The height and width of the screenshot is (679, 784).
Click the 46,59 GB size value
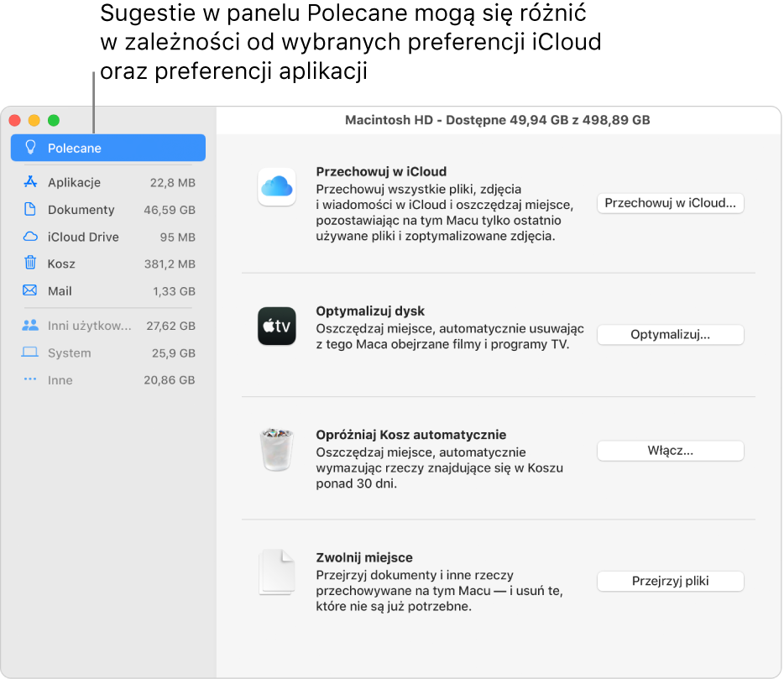tap(170, 210)
